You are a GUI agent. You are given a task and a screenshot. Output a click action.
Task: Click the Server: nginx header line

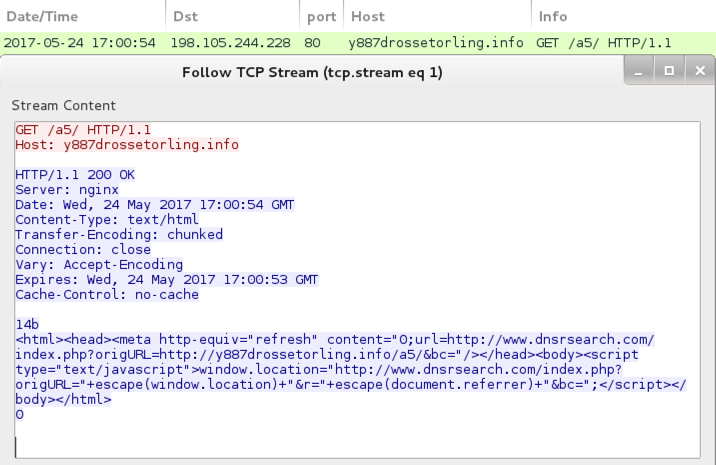[67, 190]
